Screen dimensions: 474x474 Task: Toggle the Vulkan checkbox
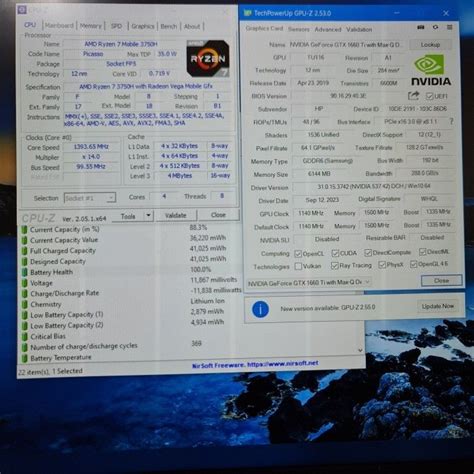[298, 266]
